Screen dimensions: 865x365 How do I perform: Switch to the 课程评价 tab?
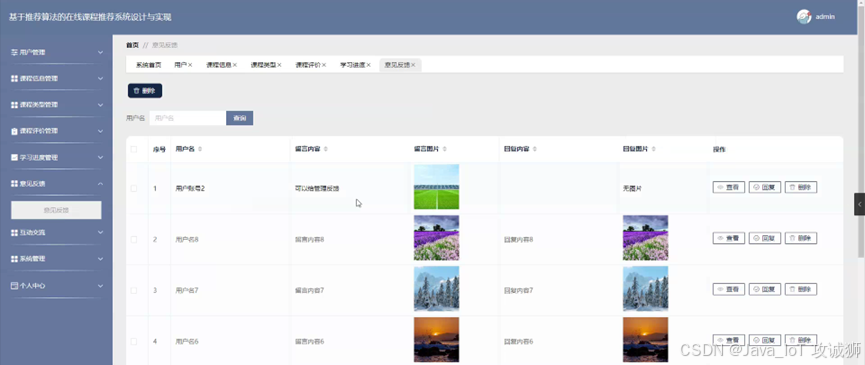[308, 65]
